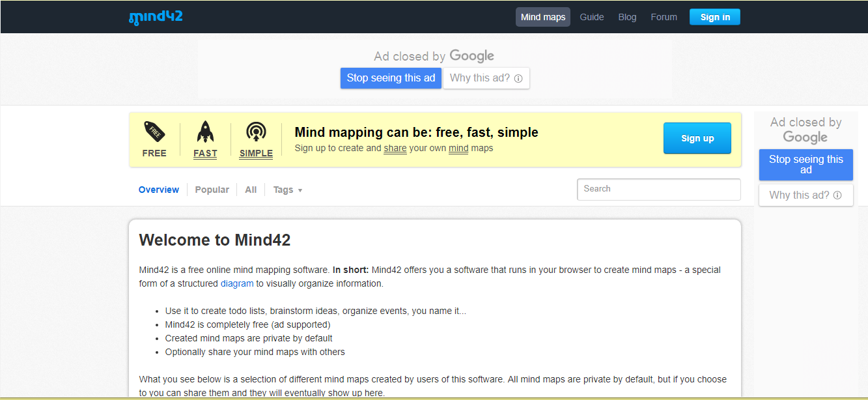This screenshot has width=868, height=400.
Task: Switch to the Popular tab
Action: [x=212, y=190]
